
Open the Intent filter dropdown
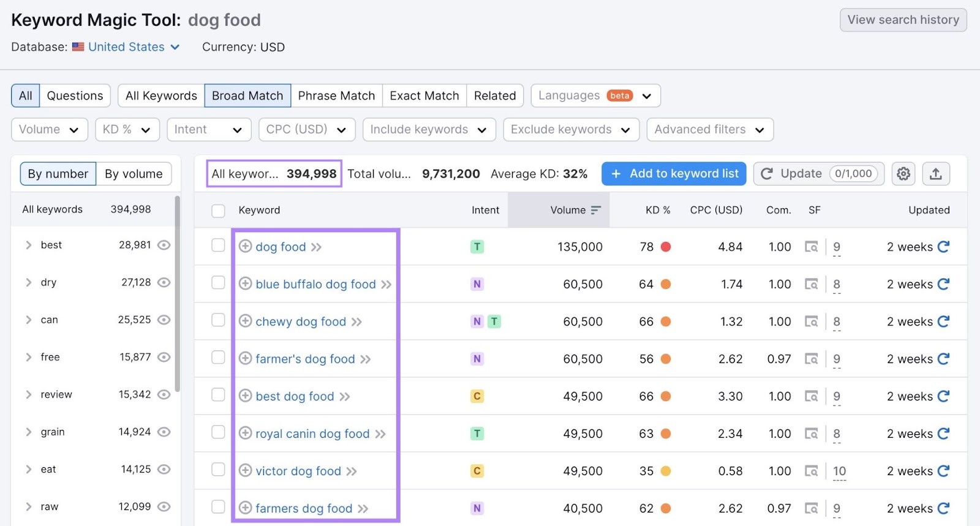coord(209,130)
